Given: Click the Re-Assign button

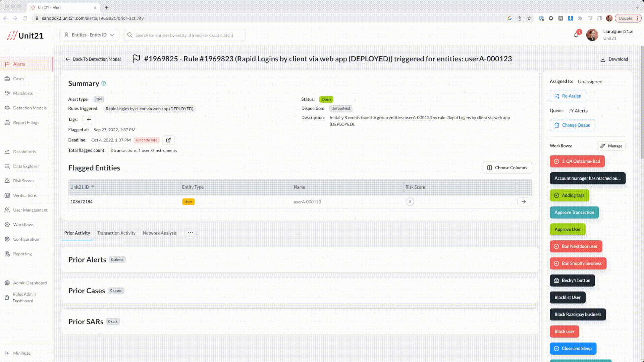Looking at the screenshot, I should click(568, 96).
